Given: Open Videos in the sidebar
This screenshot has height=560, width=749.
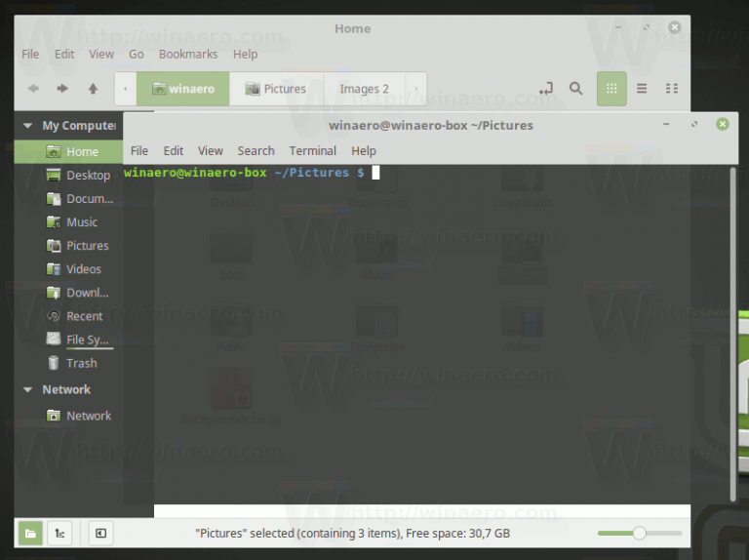Looking at the screenshot, I should coord(68,269).
